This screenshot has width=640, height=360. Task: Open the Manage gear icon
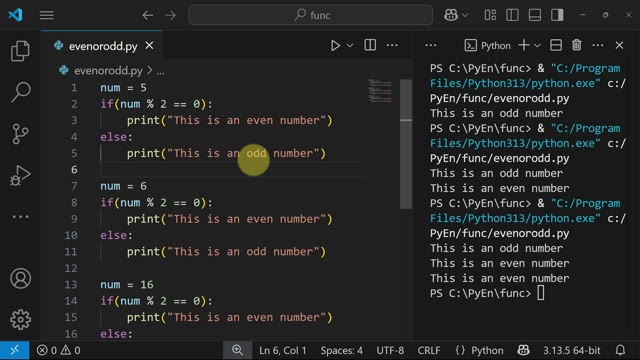click(x=20, y=320)
